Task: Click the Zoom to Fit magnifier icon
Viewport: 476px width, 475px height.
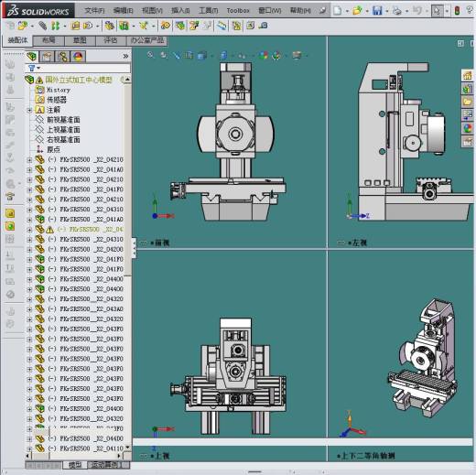Action: [x=150, y=55]
